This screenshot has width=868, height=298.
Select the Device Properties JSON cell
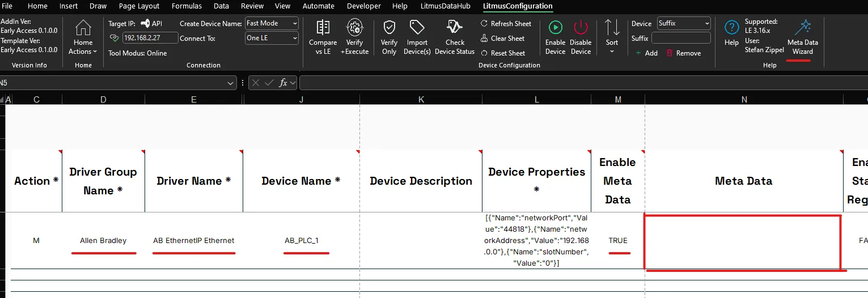536,241
